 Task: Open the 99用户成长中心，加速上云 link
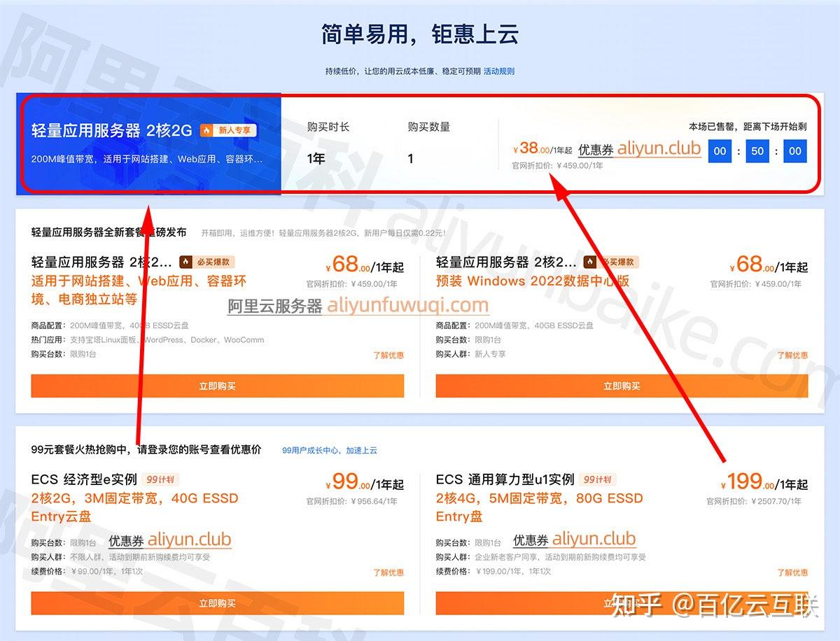pyautogui.click(x=330, y=450)
